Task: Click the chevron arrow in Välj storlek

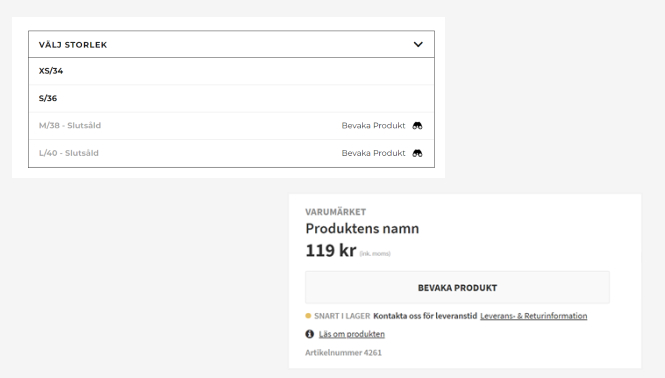Action: [x=418, y=45]
